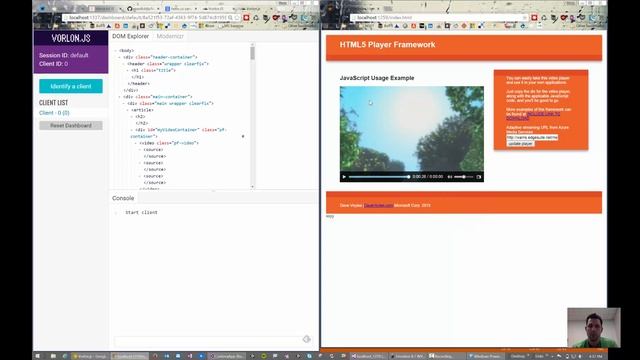Click the Reset Dashboard button
This screenshot has height=360, width=640.
coord(71,125)
